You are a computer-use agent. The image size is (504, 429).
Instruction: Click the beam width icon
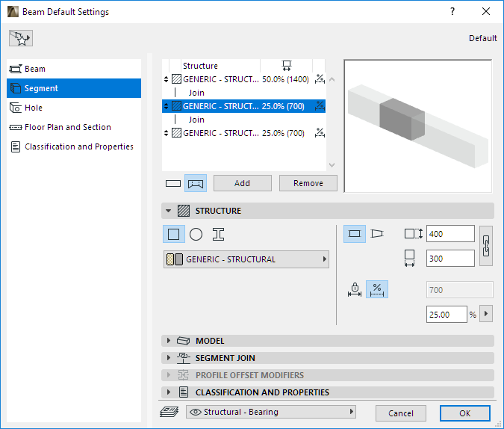point(409,258)
